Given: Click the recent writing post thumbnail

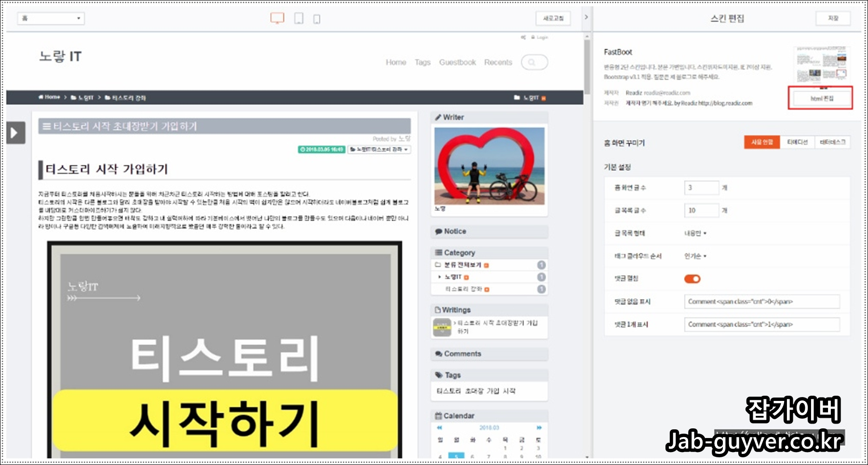Looking at the screenshot, I should click(442, 327).
